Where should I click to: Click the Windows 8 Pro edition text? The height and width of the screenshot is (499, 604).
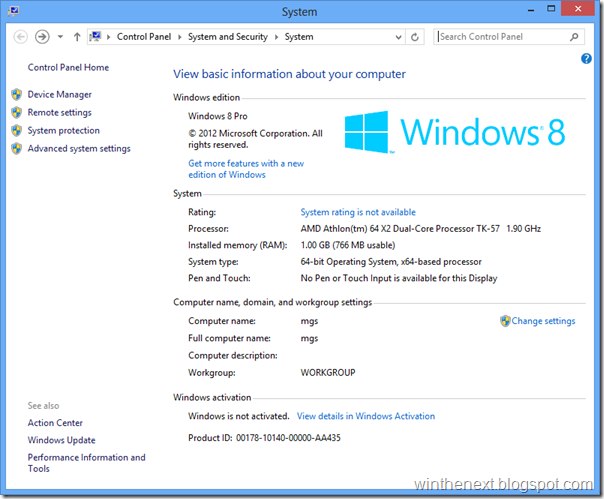pyautogui.click(x=218, y=116)
